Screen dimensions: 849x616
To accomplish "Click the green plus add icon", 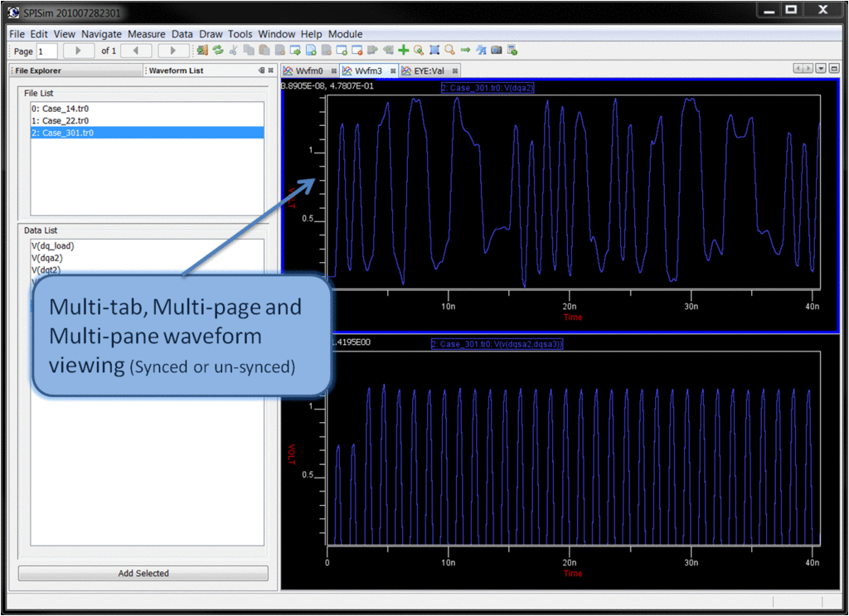I will (404, 51).
